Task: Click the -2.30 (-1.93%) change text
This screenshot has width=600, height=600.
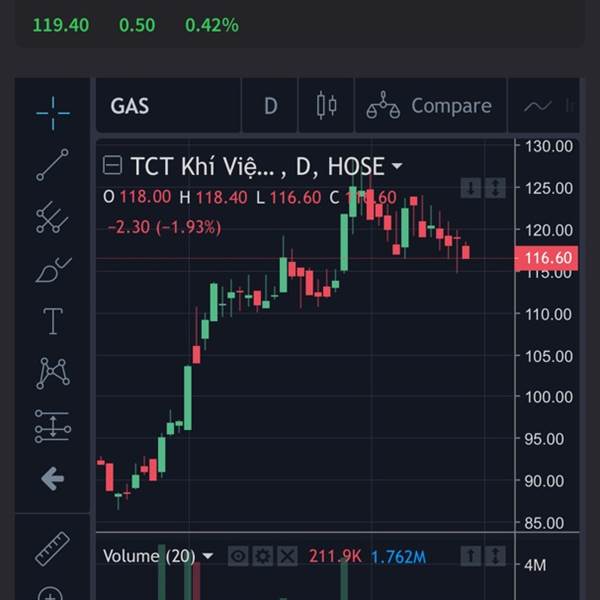Action: click(164, 227)
